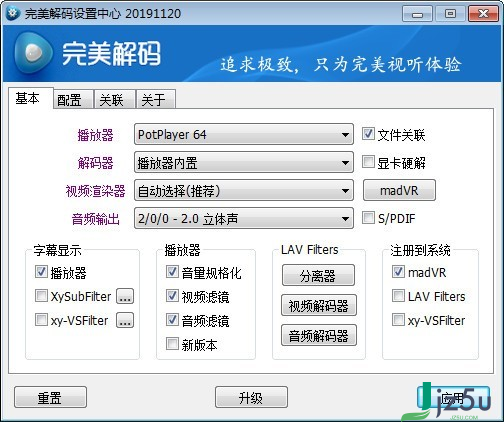Expand the 解码器 播放器内置 dropdown

click(x=244, y=162)
